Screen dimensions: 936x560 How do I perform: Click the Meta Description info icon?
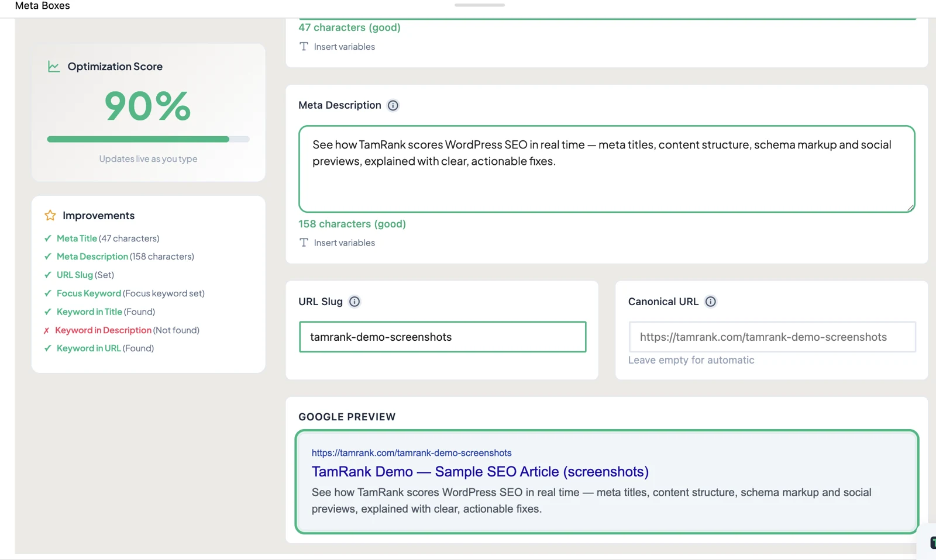pyautogui.click(x=393, y=105)
